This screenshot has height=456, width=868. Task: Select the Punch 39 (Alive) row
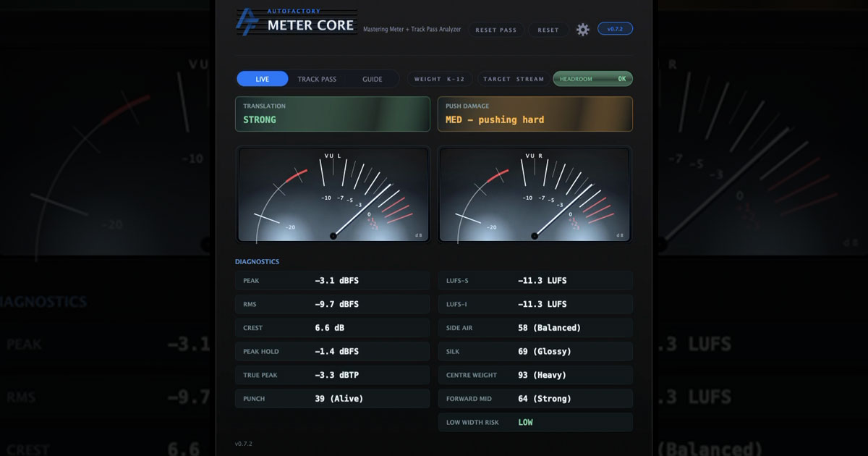click(333, 399)
